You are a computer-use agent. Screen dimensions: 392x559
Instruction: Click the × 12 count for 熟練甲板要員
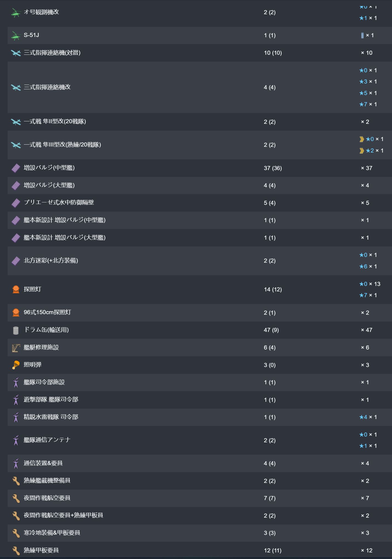(367, 550)
